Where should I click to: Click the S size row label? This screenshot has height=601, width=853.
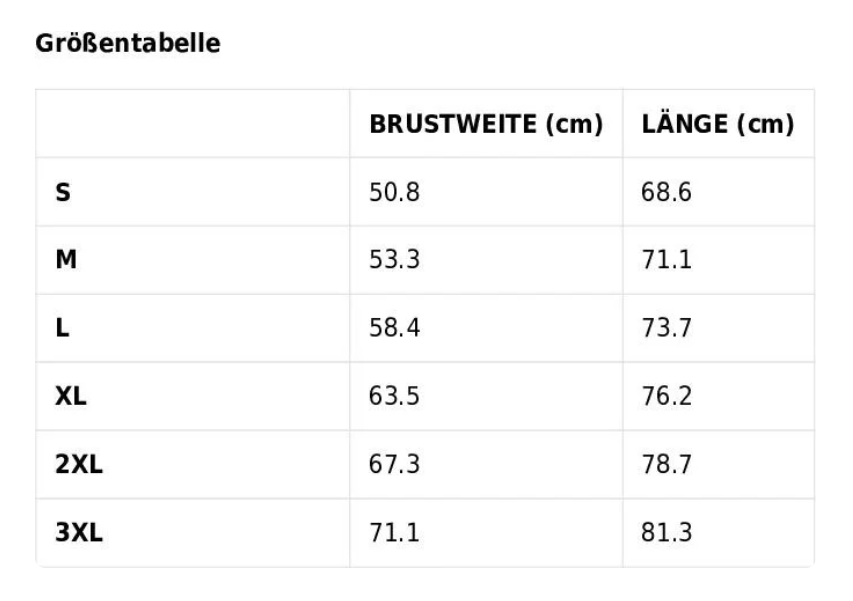[x=63, y=192]
